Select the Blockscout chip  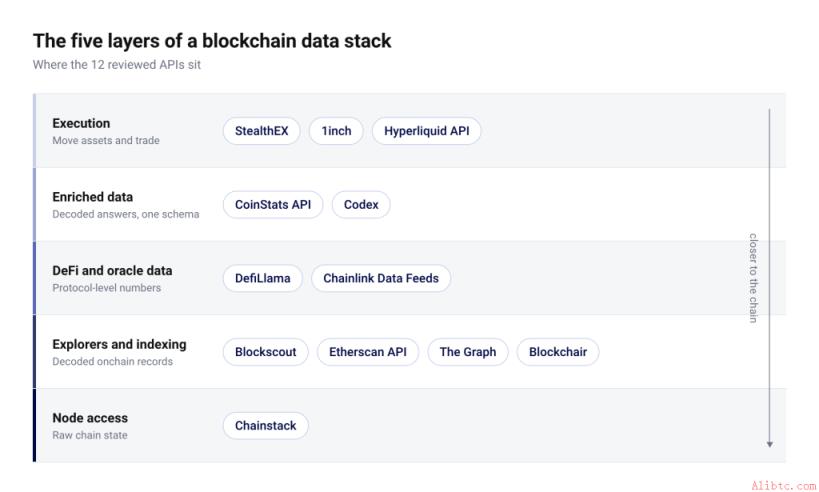265,352
